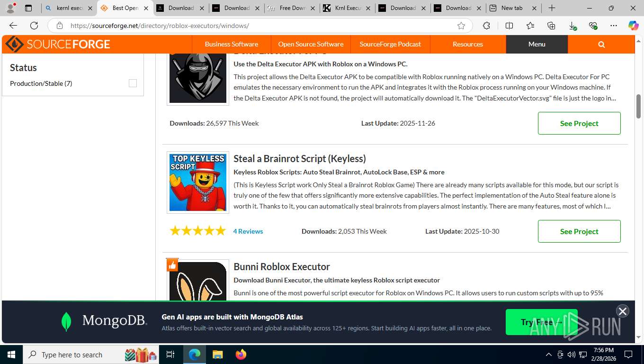This screenshot has width=644, height=364.
Task: Click 'Downloads: 2,053 This Week' text
Action: (x=344, y=231)
